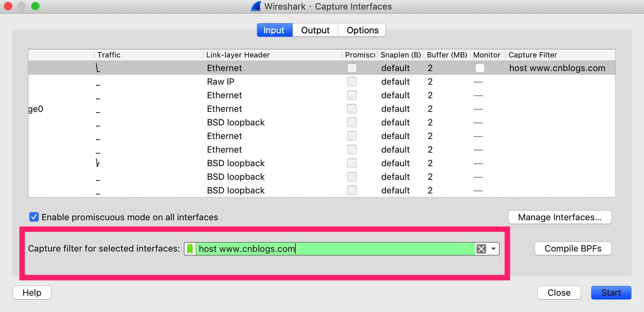Click inside the capture filter input field

(x=335, y=249)
